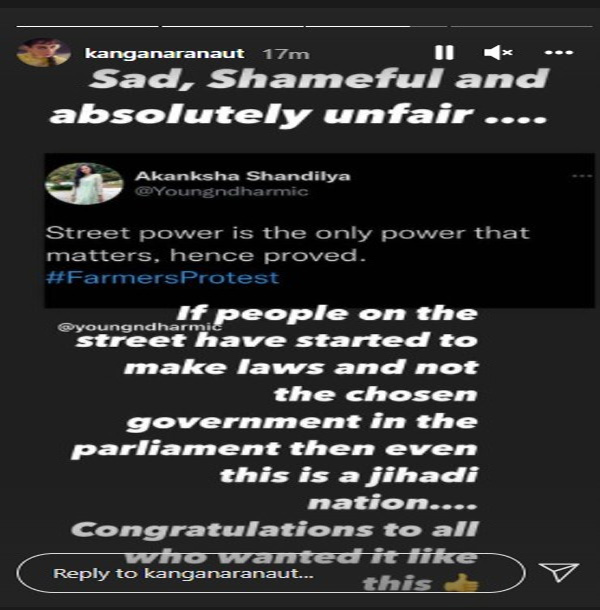Tap the send paper-plane icon
The image size is (600, 610).
click(559, 571)
